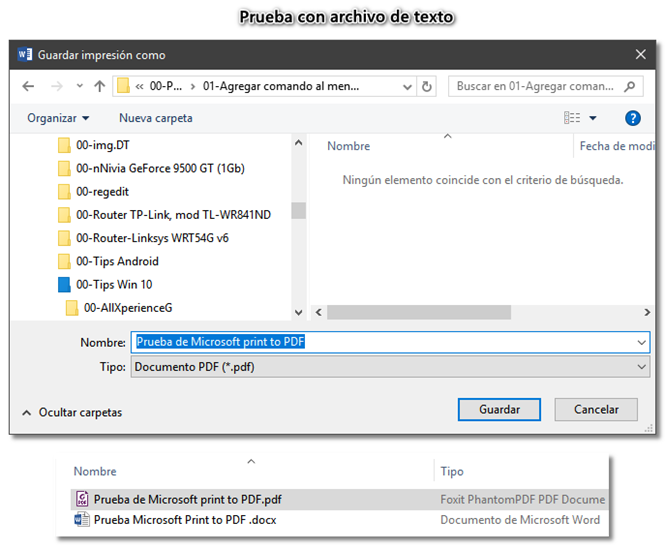Viewport: 665px width, 550px height.
Task: Click folder tree scroll down arrow
Action: coord(299,313)
